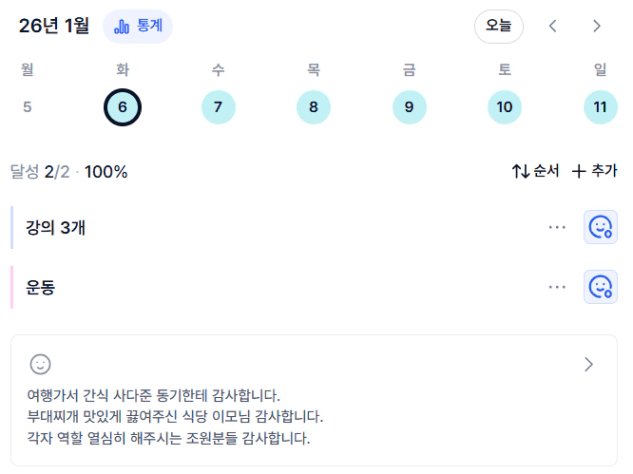The image size is (633, 474).
Task: Expand the gratitude note with chevron
Action: [589, 364]
